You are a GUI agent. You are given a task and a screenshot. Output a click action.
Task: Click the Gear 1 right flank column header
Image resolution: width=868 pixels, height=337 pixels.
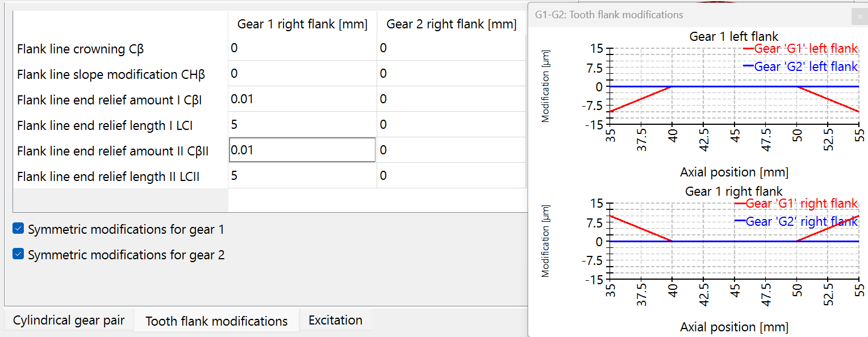(x=302, y=24)
